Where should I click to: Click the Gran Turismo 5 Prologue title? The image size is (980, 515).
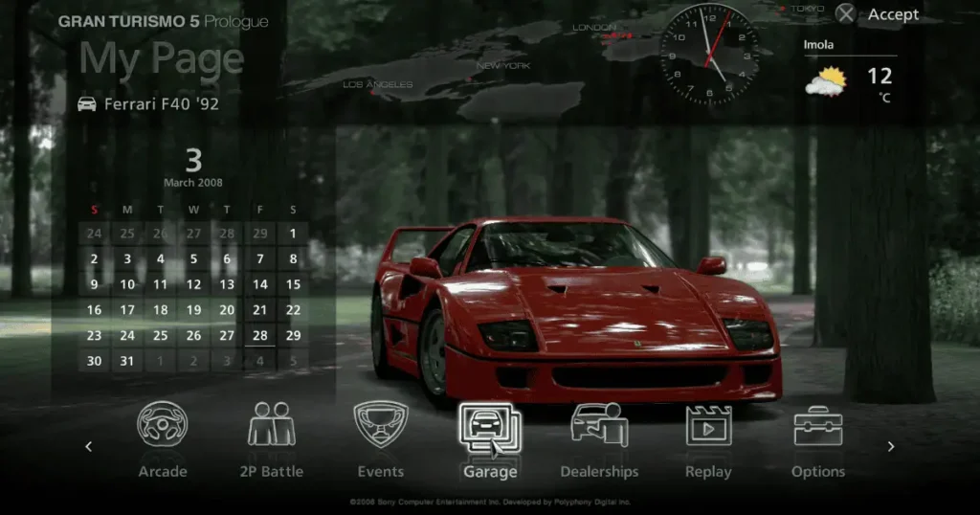163,21
